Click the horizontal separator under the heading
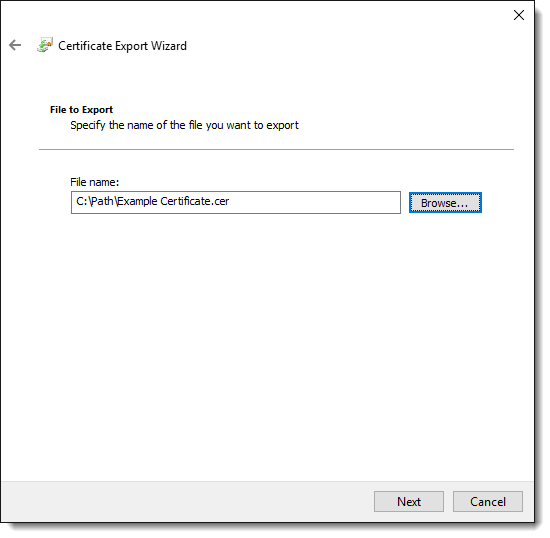This screenshot has height=538, width=550. click(x=276, y=149)
